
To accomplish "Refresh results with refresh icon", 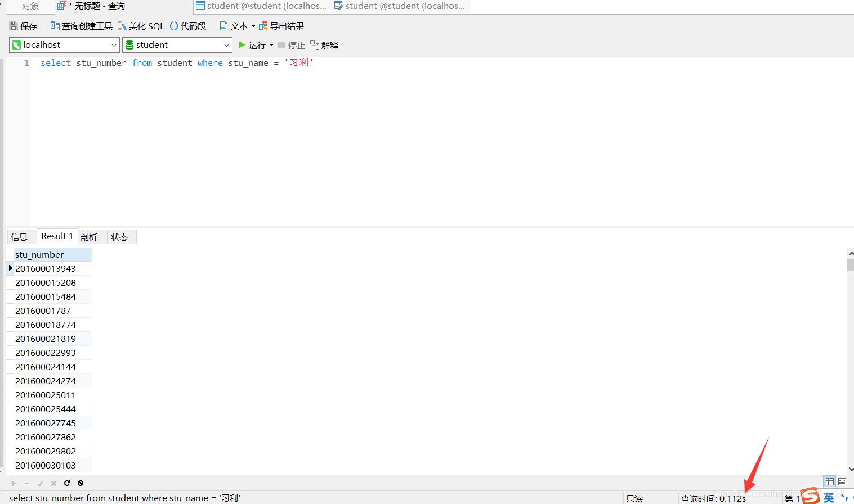I will (67, 483).
